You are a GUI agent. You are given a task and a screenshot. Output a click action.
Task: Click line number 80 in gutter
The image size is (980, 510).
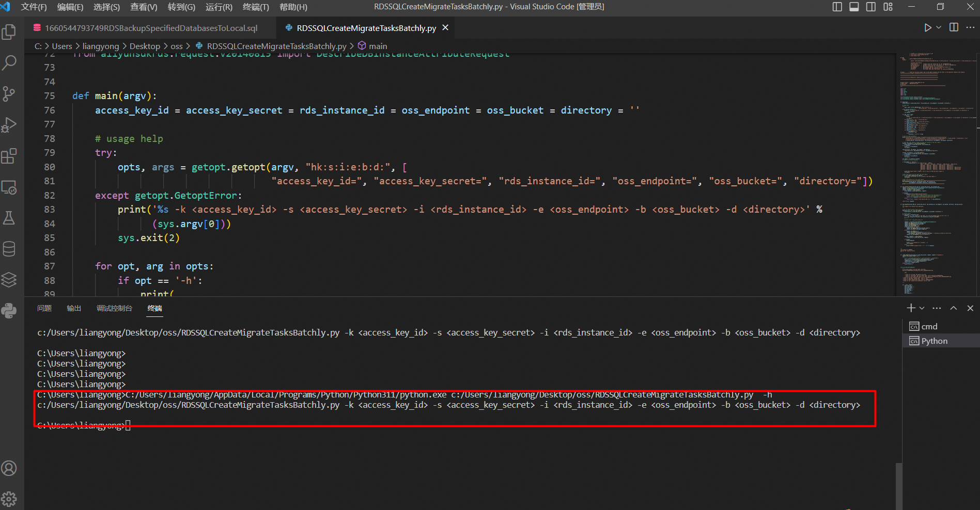coord(50,167)
